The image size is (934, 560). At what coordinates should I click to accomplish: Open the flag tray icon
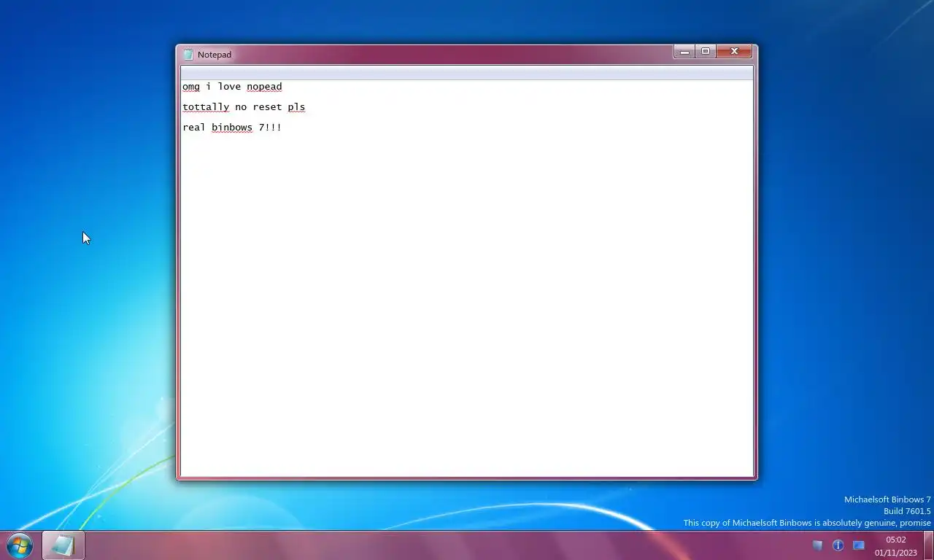(817, 545)
